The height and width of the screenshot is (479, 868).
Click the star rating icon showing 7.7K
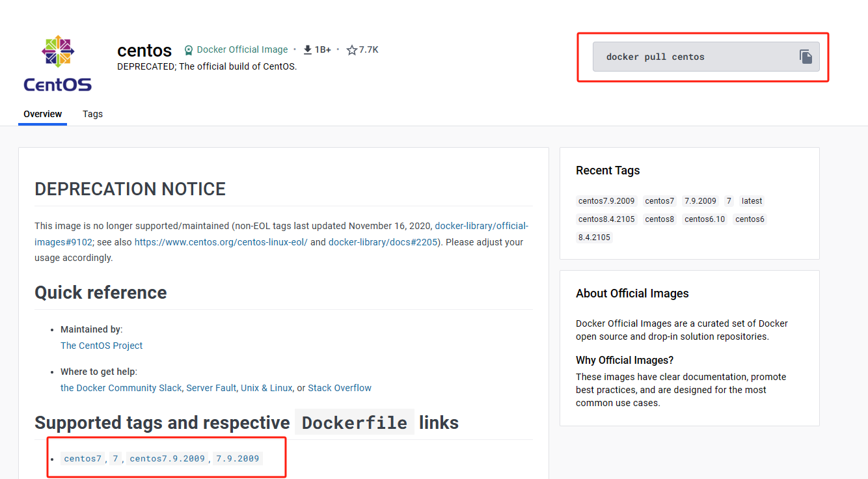click(351, 50)
